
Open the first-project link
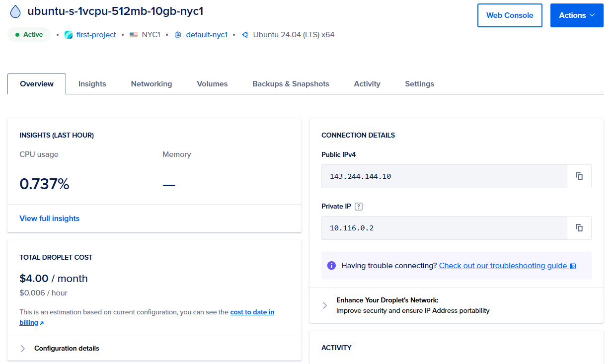[96, 35]
